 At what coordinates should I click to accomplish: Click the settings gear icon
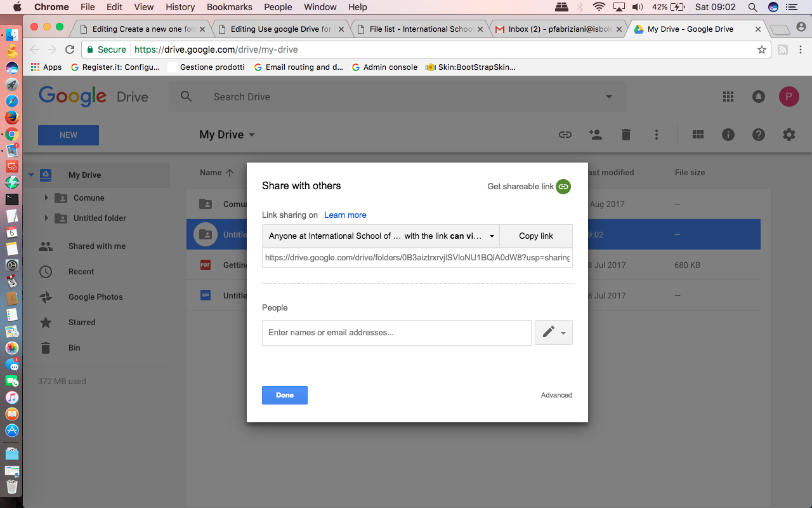[x=789, y=135]
